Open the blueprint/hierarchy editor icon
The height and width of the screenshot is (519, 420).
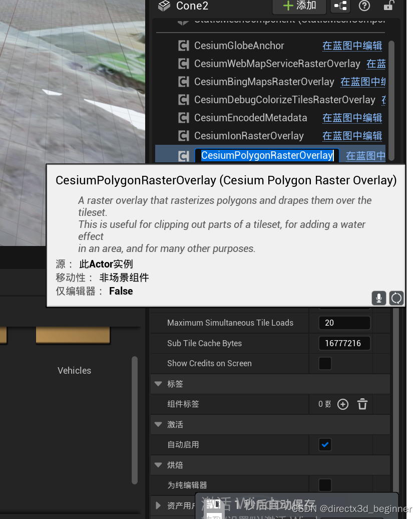(x=340, y=6)
